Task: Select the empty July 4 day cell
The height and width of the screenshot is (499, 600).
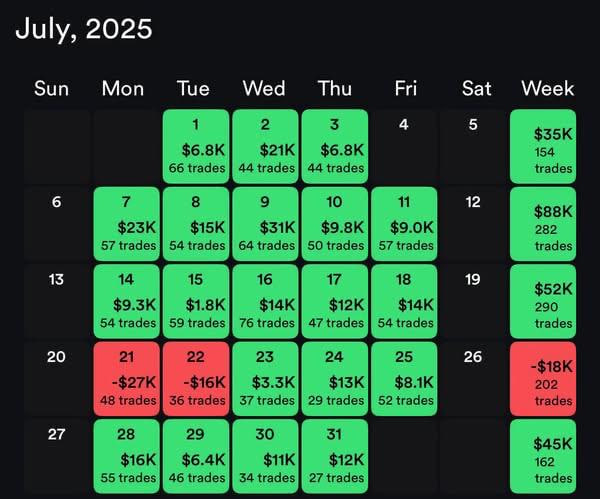Action: pyautogui.click(x=405, y=146)
